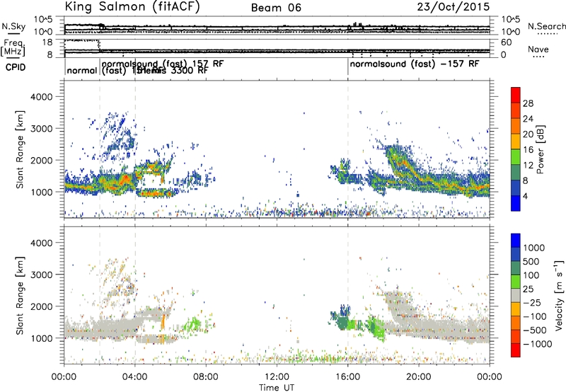The width and height of the screenshot is (566, 392).
Task: Click the '500' tick on velocity colorbar
Action: click(531, 261)
